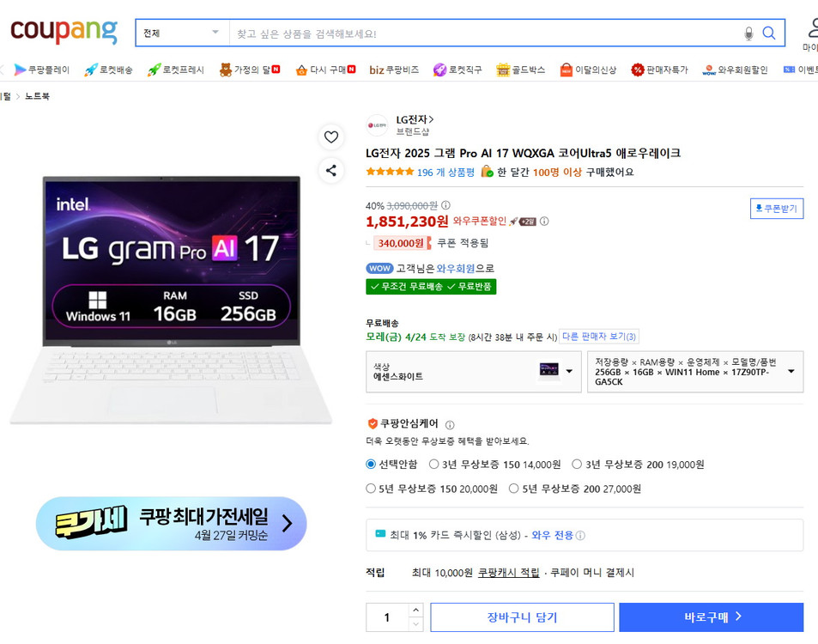
Task: Open 가정의 달 menu item
Action: [250, 70]
